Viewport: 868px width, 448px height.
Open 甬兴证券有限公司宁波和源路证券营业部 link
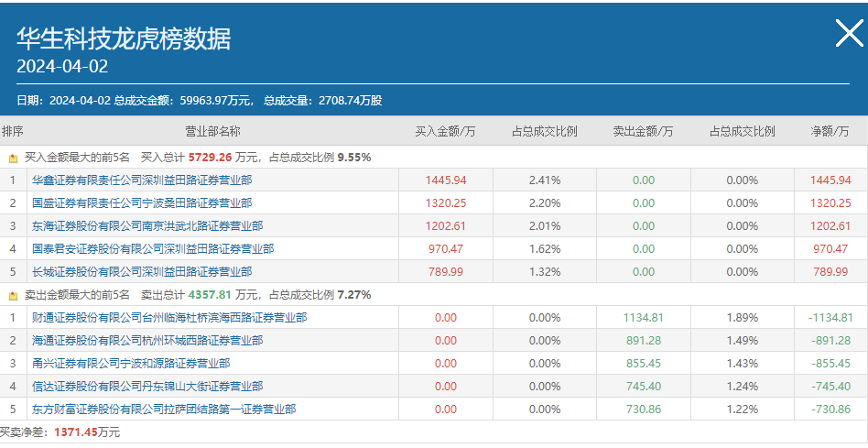pos(131,364)
